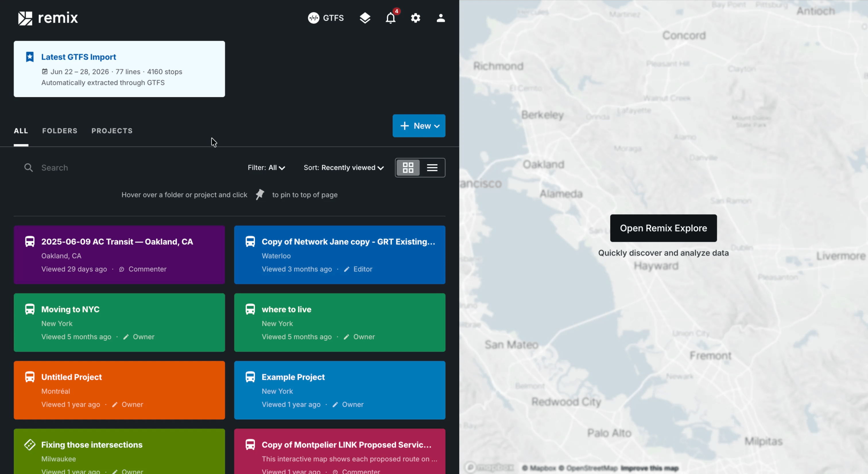Click the remix logo
Screen dimensions: 868x474
[x=48, y=18]
